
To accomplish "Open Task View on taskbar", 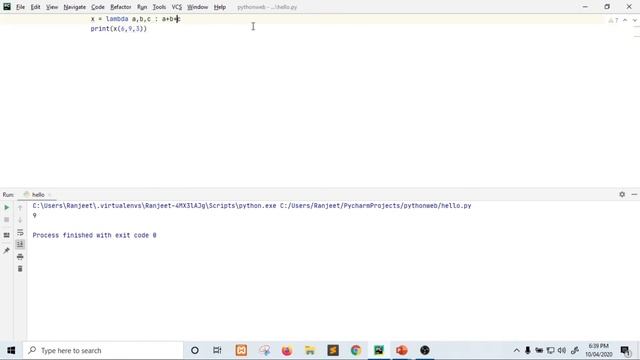I will click(x=217, y=350).
